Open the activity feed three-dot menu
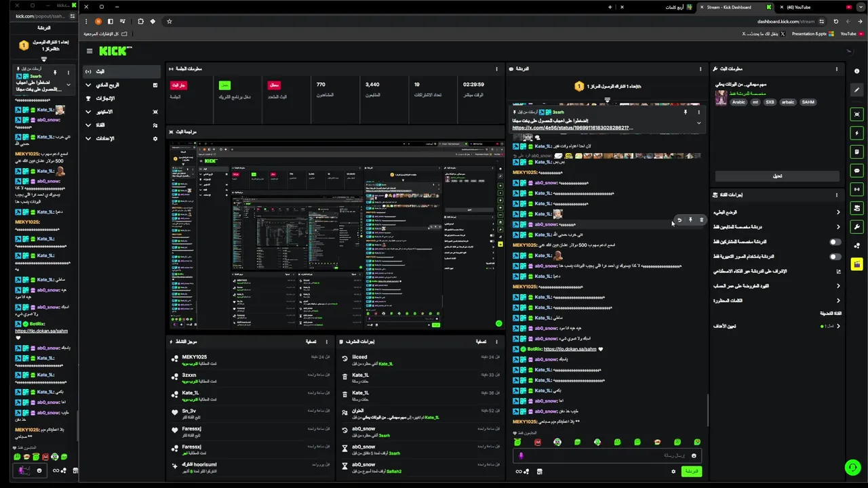868x488 pixels. (x=326, y=342)
